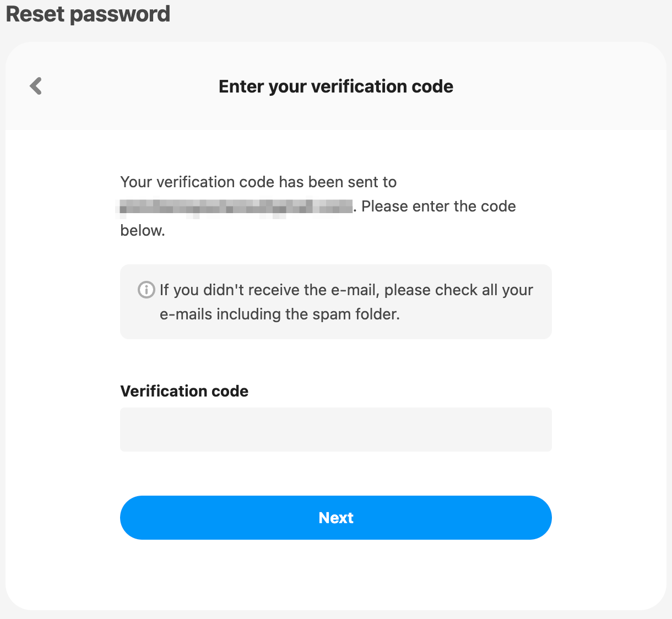Click the word 'below.' under the e-mail
The width and height of the screenshot is (672, 619).
143,231
